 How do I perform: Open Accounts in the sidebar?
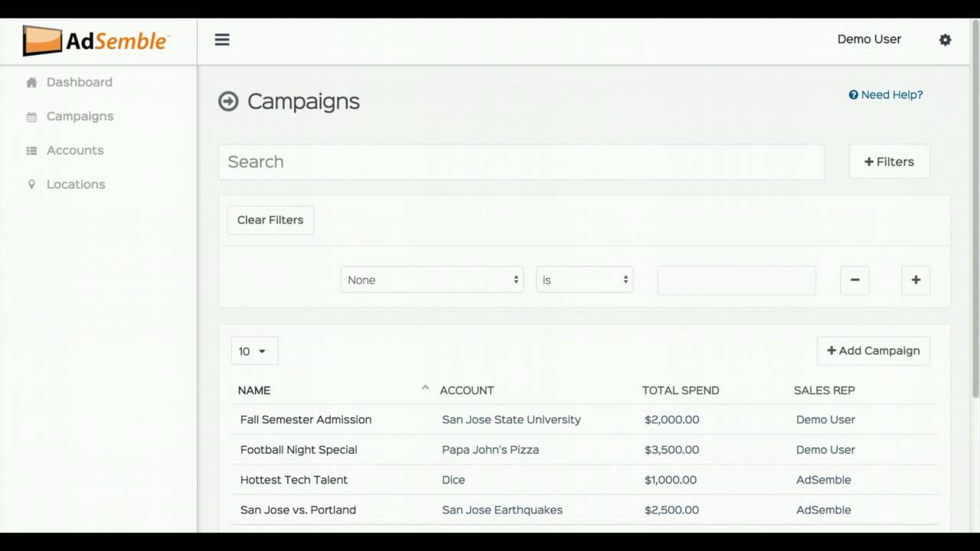(x=75, y=151)
